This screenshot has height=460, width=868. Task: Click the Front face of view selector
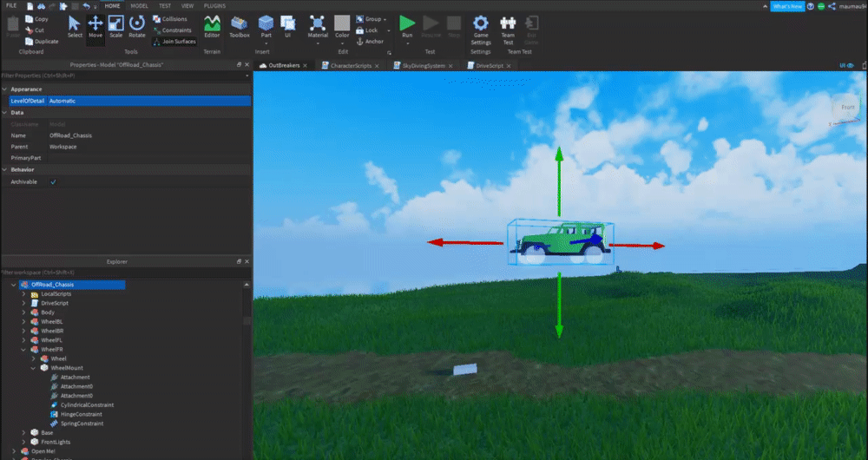[847, 108]
